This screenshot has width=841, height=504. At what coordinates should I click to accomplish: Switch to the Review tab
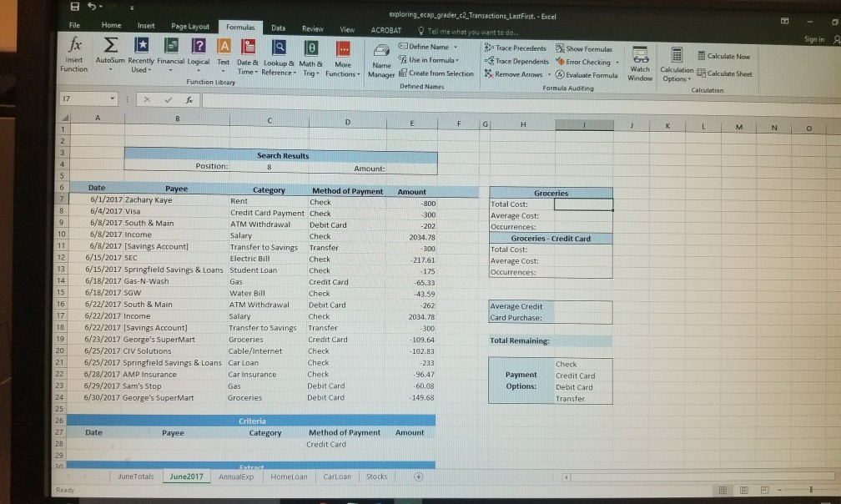312,29
